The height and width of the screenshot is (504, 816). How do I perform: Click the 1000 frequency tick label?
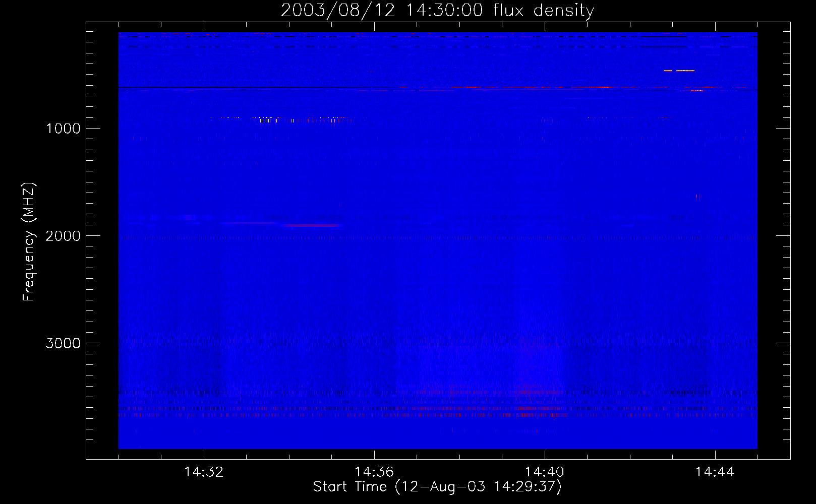[63, 129]
